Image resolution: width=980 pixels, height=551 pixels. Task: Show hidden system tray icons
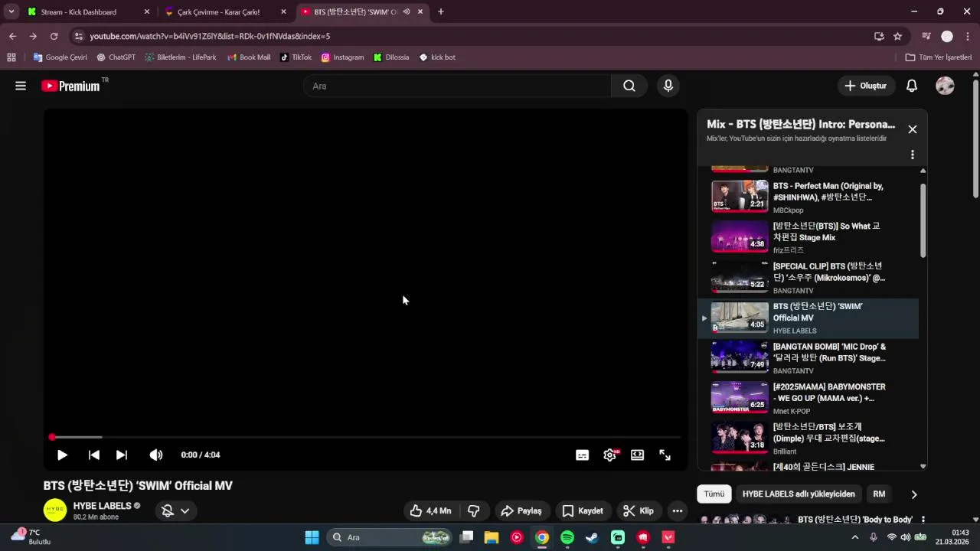coord(855,537)
